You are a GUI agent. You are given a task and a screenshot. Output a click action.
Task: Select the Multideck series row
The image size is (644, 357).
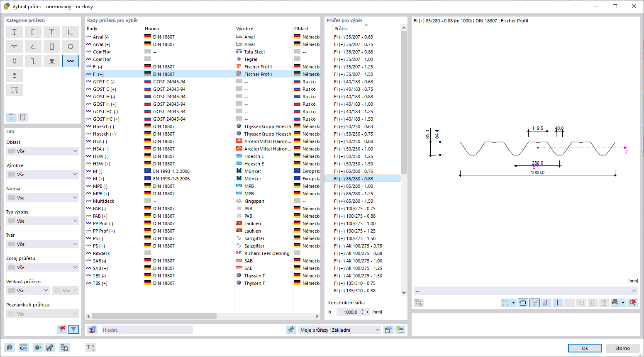coord(202,201)
